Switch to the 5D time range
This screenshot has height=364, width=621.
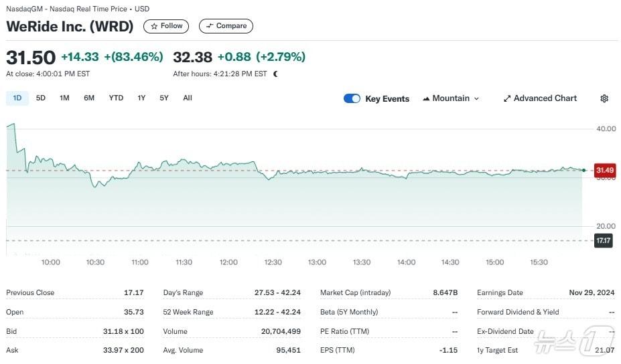(x=41, y=98)
